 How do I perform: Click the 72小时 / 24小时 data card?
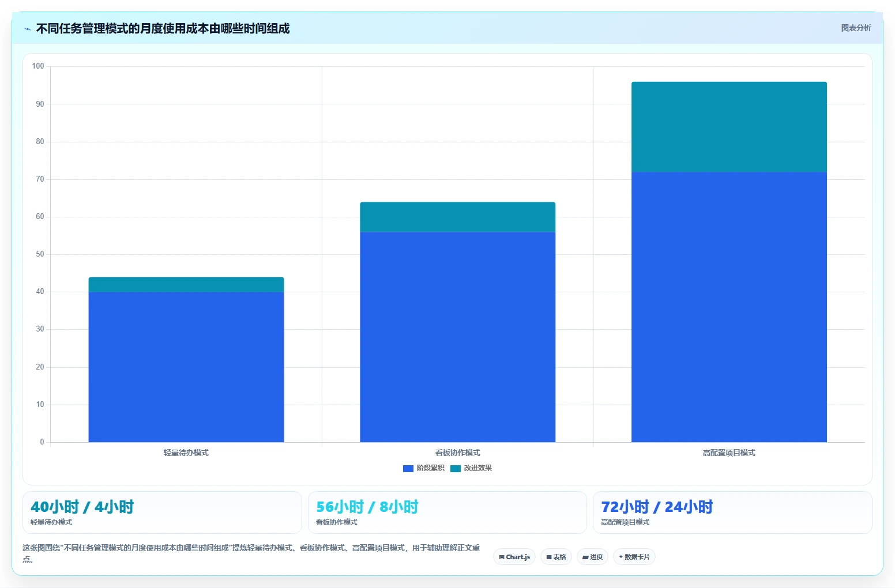coord(732,512)
